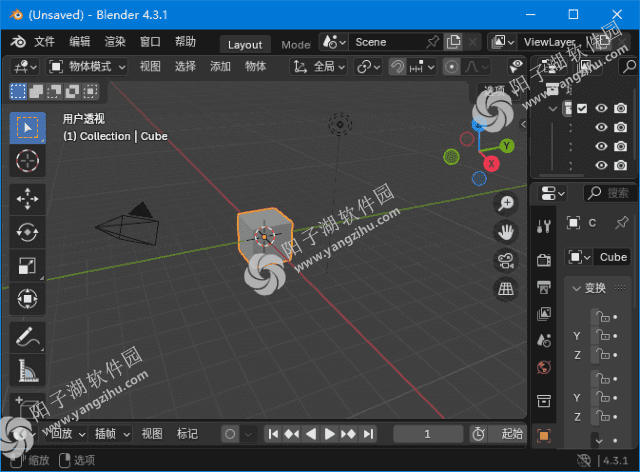This screenshot has width=640, height=472.
Task: Toggle proportional editing in viewport header
Action: pos(451,67)
